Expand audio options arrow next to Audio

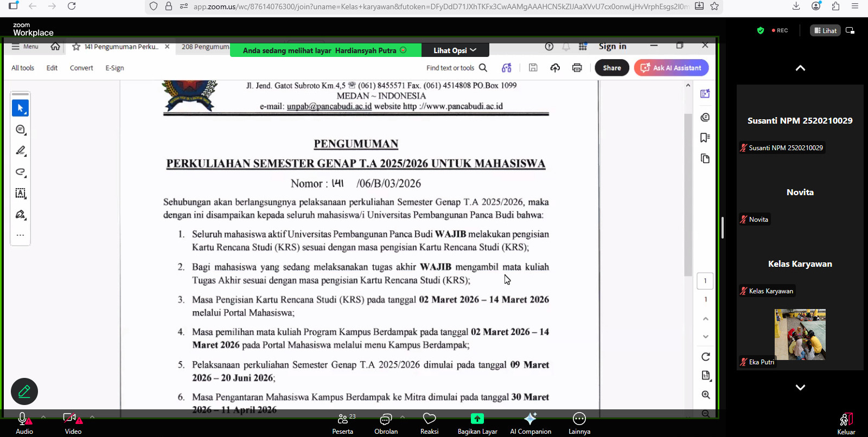click(43, 417)
